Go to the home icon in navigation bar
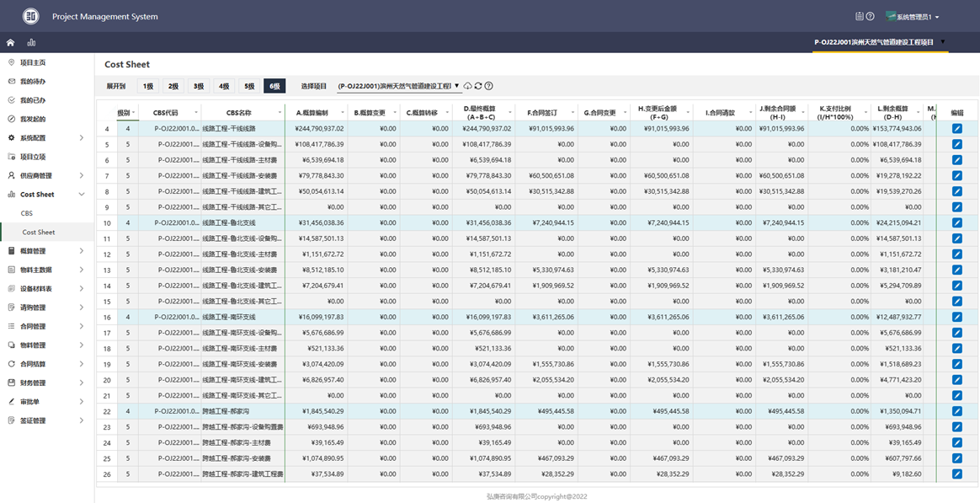Screen dimensions: 980x503 (x=11, y=42)
